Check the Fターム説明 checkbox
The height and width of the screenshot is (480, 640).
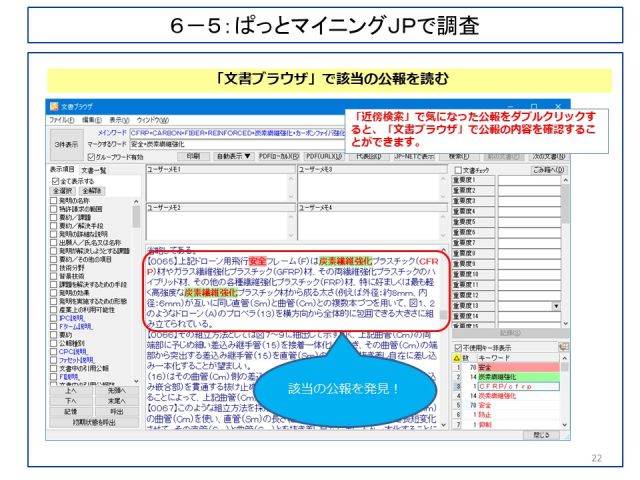click(x=53, y=327)
